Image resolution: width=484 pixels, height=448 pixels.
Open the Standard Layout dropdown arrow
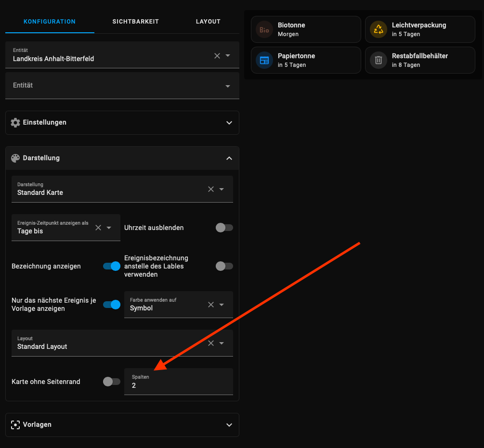click(222, 343)
